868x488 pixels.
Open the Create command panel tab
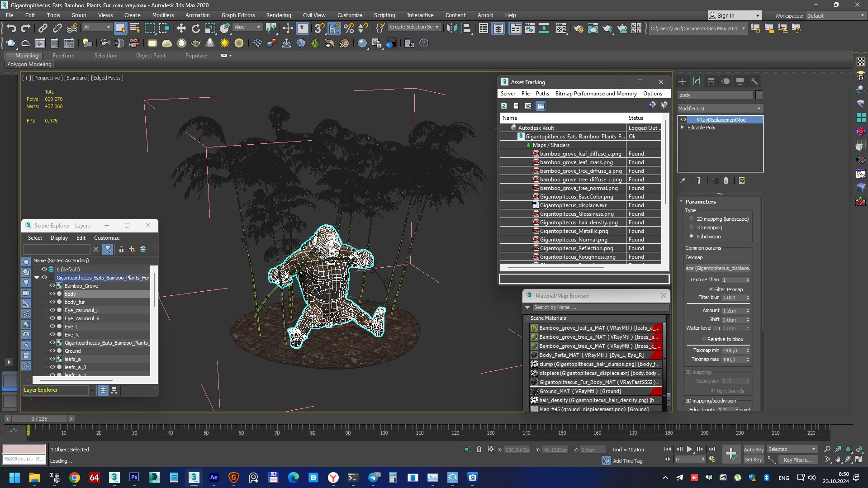pyautogui.click(x=682, y=81)
